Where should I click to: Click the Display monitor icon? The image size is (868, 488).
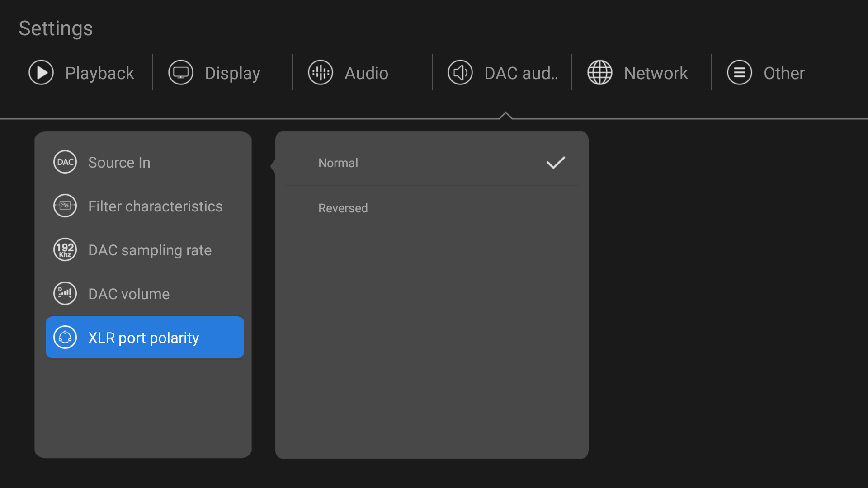tap(181, 73)
